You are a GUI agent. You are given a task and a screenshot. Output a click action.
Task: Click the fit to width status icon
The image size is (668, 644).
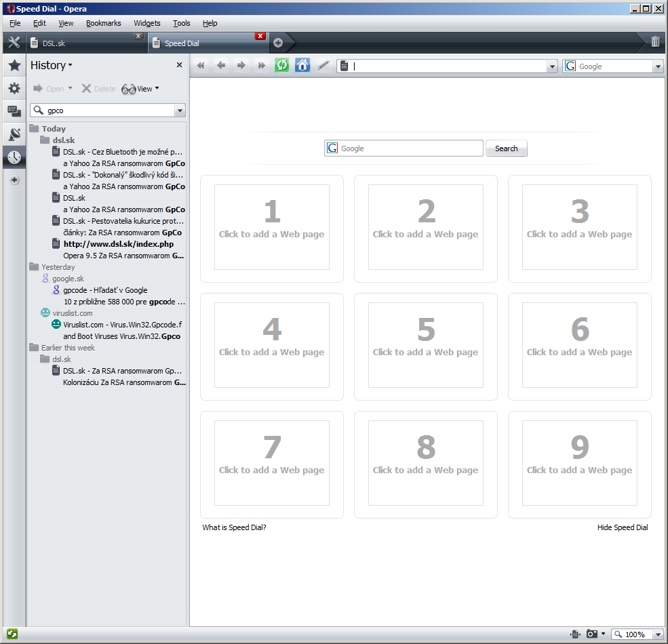tap(575, 634)
